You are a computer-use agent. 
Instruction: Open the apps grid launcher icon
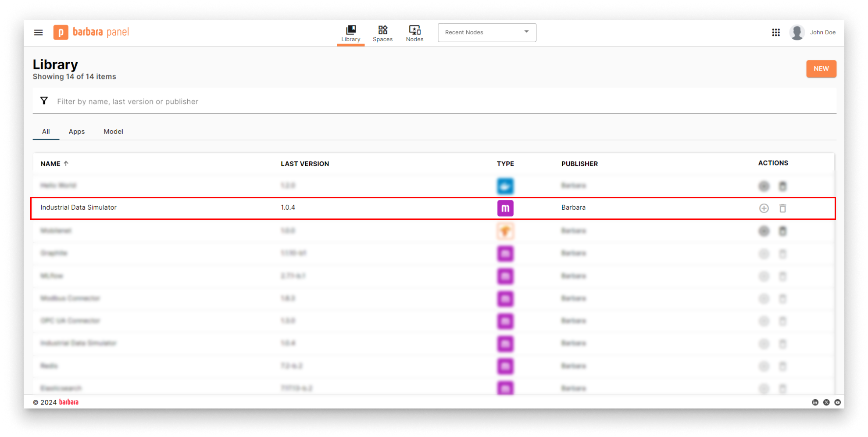[775, 32]
